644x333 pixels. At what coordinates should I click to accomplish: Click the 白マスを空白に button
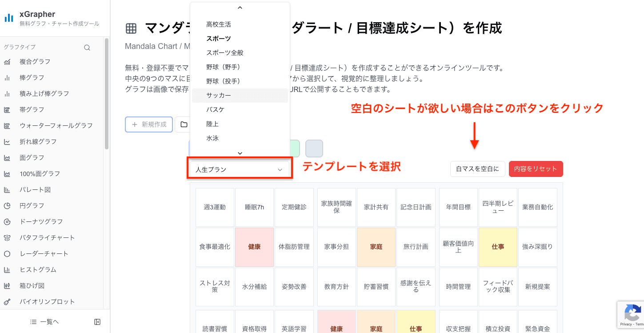[x=477, y=169]
